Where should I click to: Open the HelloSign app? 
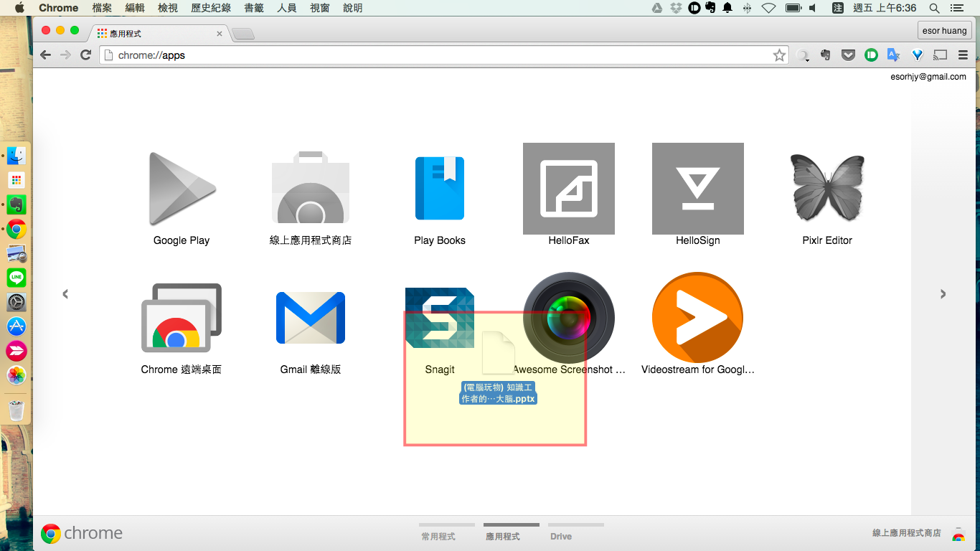tap(698, 189)
